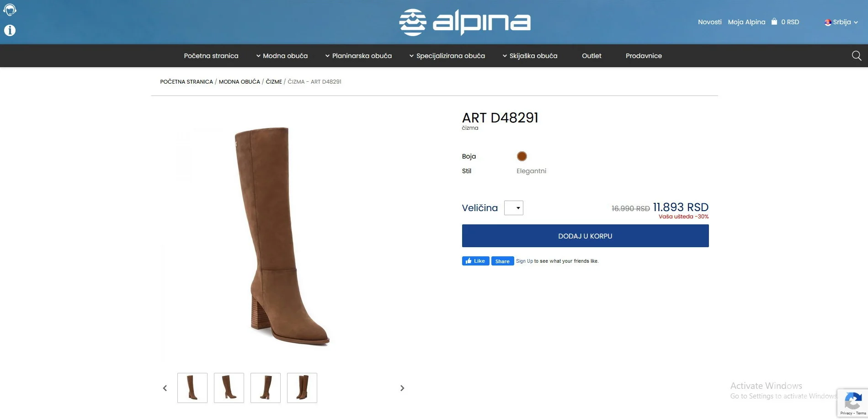Expand the Modna obuća menu

pyautogui.click(x=282, y=56)
